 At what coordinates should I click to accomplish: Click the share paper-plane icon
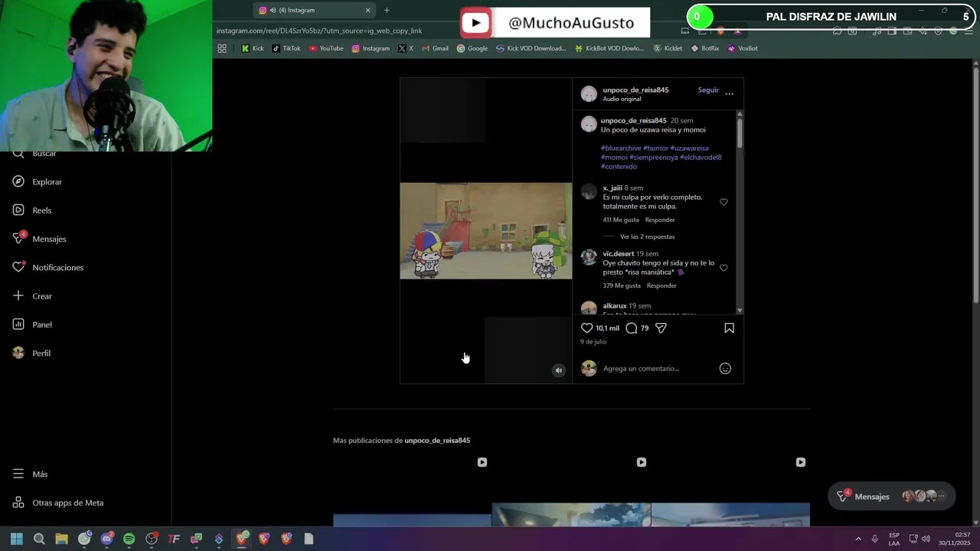click(x=661, y=328)
